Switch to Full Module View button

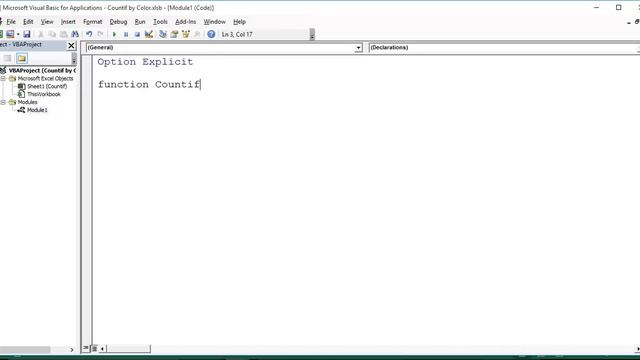94,348
